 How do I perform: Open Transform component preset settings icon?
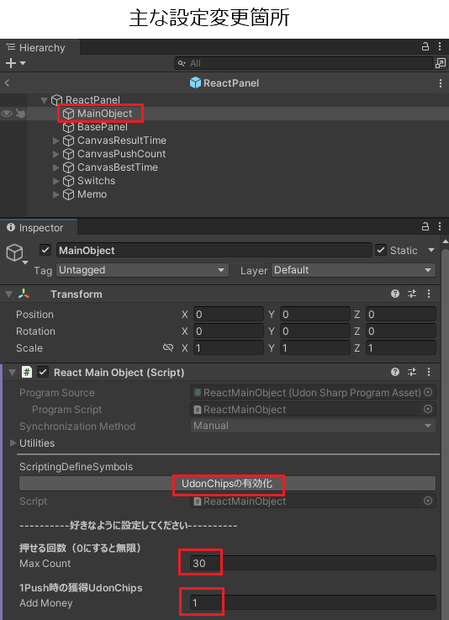click(412, 293)
